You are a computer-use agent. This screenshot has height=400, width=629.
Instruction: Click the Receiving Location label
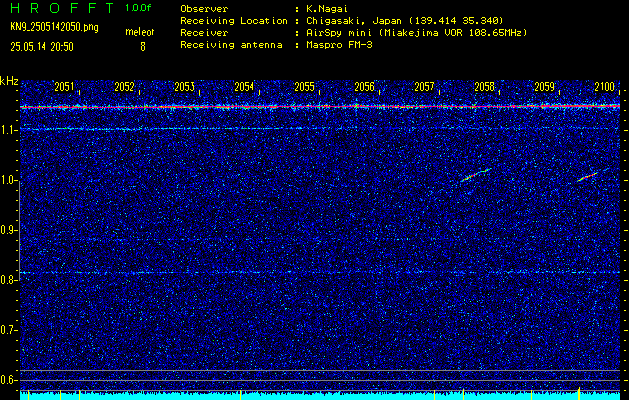[x=234, y=20]
